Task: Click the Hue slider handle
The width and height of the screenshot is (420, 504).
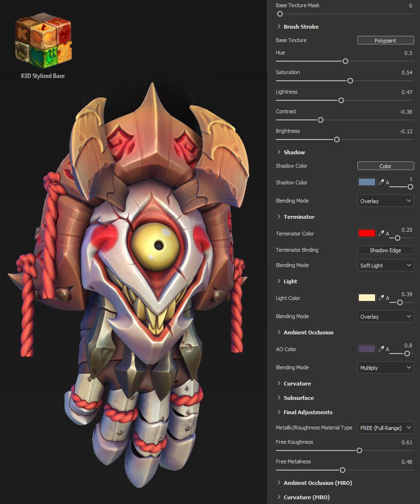Action: [x=345, y=61]
